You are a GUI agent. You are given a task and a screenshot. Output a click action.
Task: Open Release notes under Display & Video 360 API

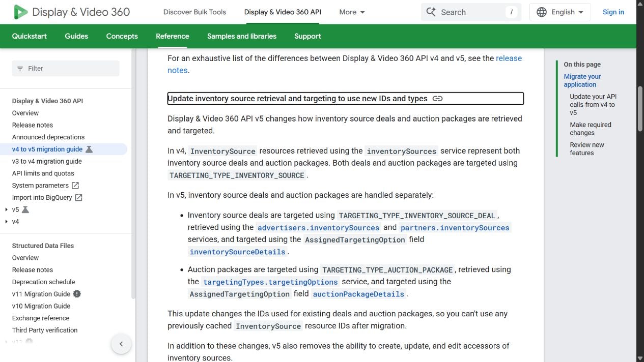click(33, 125)
